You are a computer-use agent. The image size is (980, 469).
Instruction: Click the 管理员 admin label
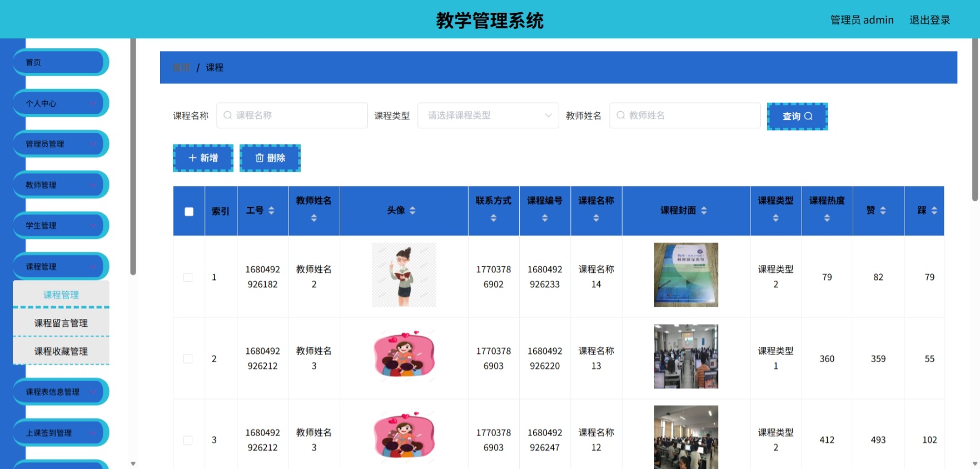(x=862, y=20)
